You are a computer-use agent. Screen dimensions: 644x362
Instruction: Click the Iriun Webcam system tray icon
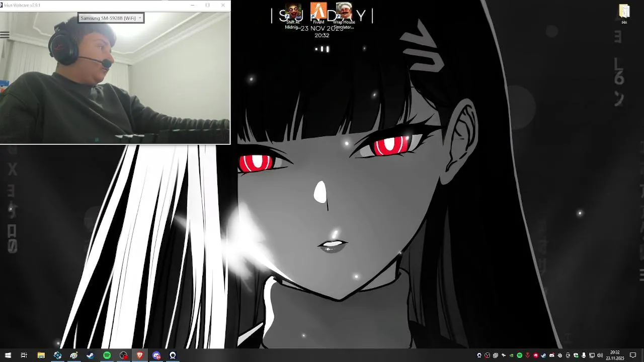(x=479, y=355)
